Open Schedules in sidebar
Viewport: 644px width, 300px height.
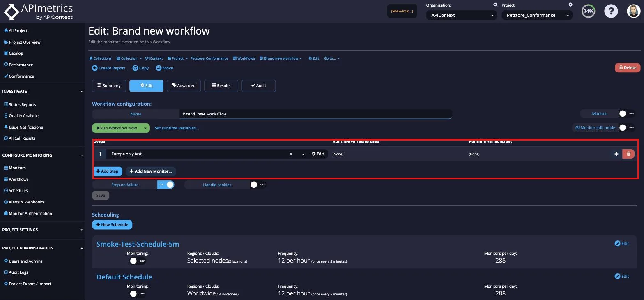point(16,190)
